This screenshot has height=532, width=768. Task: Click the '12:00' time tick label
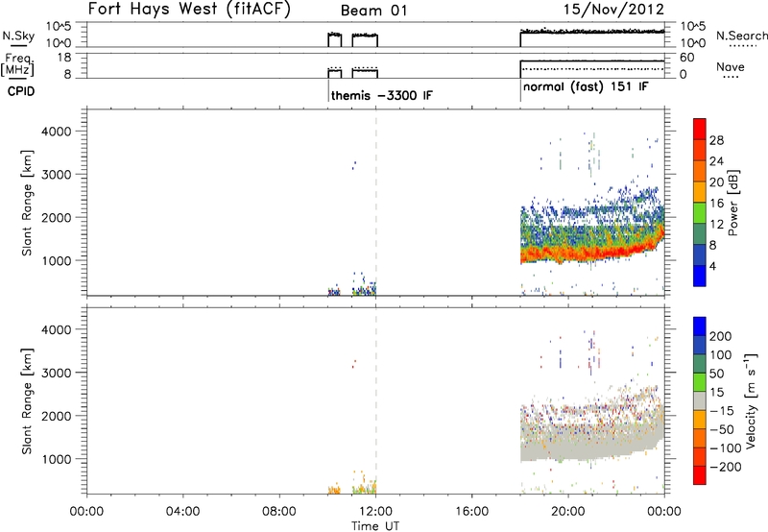[x=375, y=512]
